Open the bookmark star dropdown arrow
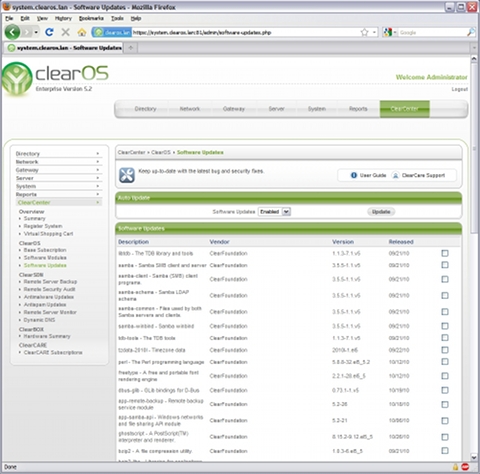This screenshot has width=480, height=474. (374, 32)
